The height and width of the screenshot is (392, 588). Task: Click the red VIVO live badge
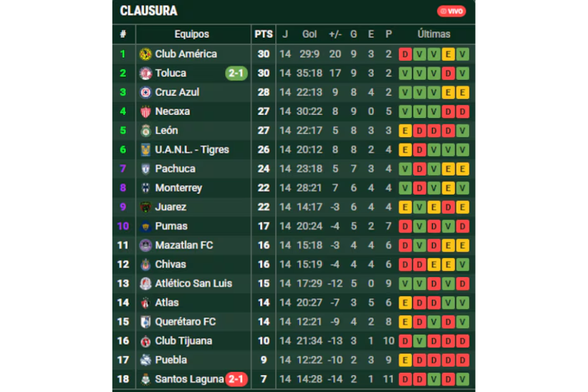[x=451, y=11]
